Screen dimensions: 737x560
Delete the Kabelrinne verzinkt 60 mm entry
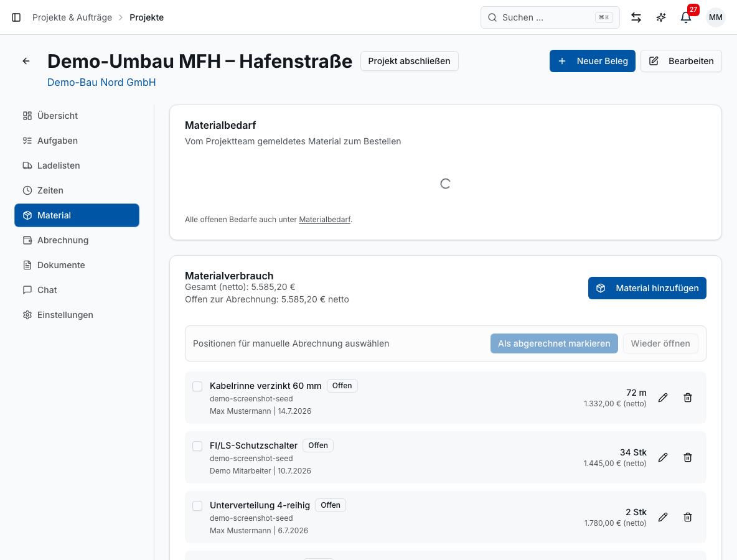(688, 398)
